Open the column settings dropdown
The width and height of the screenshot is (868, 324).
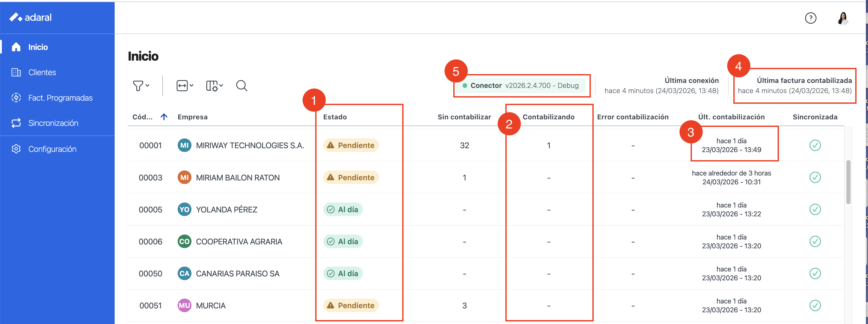coord(214,86)
